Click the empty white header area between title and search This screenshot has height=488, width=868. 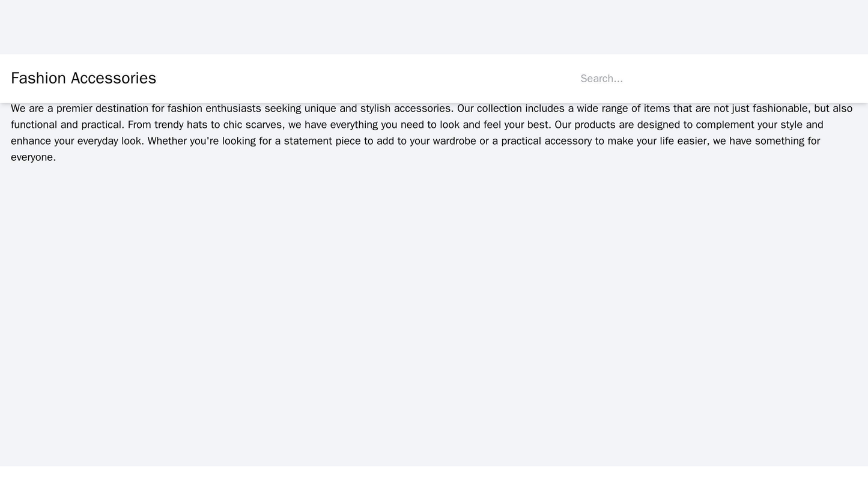tap(360, 79)
